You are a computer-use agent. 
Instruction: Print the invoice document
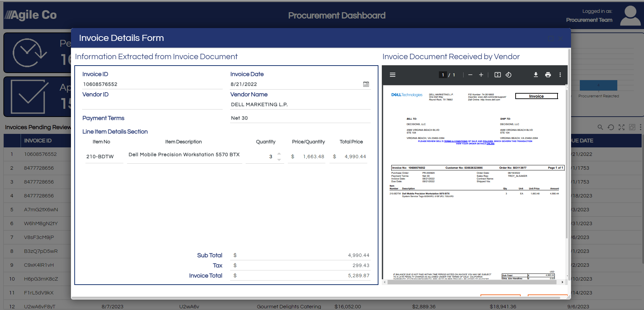coord(548,75)
